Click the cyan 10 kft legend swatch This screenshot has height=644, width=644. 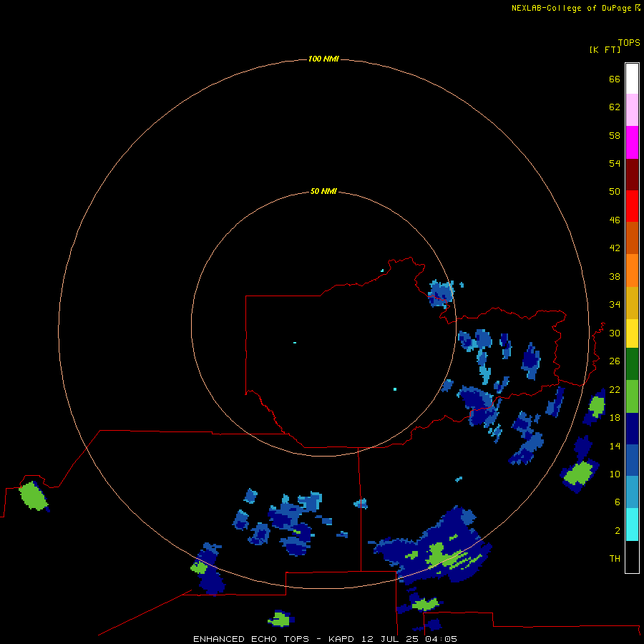click(632, 524)
